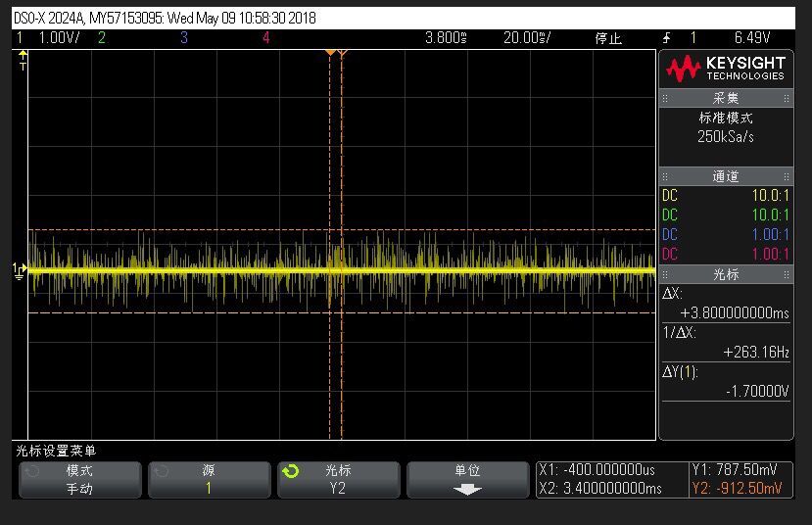
Task: Click the 20.00 ms timebase readout
Action: click(527, 38)
